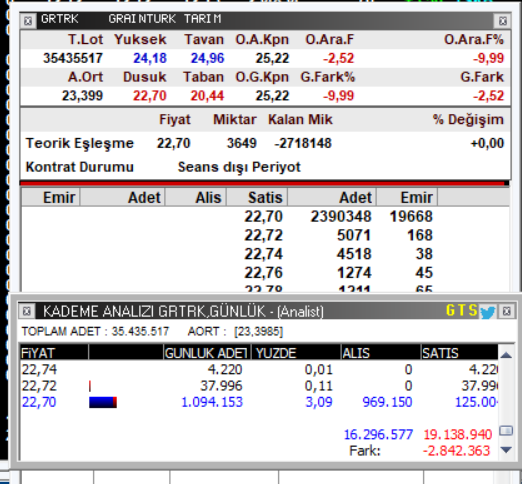Click the Miktar value 3649
Screen dimensions: 522x484
(242, 143)
